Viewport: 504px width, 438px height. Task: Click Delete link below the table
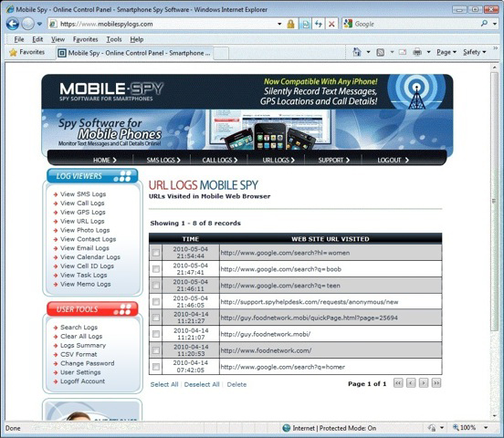pos(236,384)
